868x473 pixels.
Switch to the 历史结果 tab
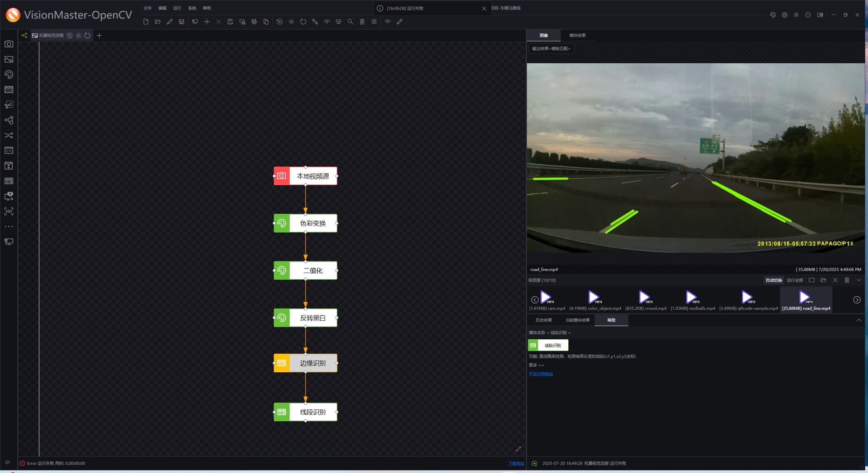tap(543, 320)
